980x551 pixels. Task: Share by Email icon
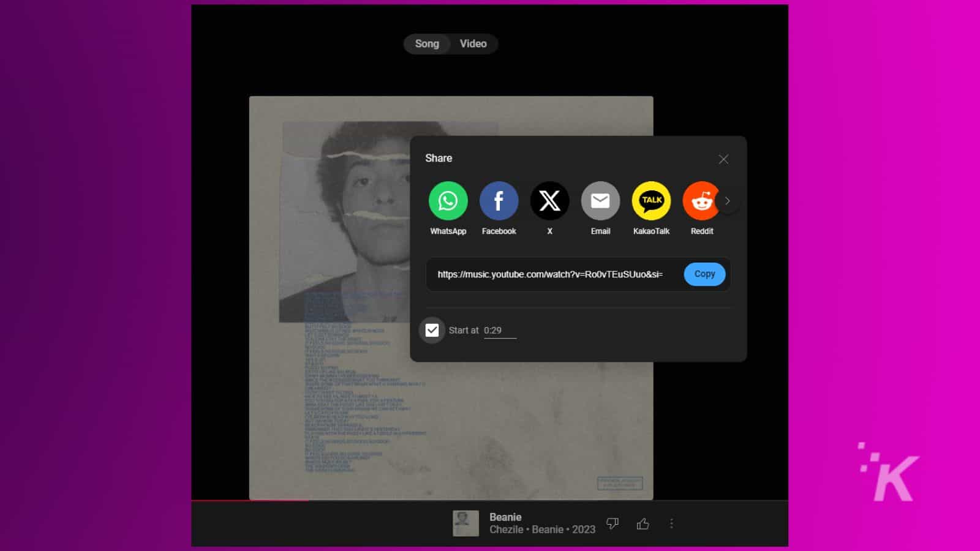[x=600, y=201]
